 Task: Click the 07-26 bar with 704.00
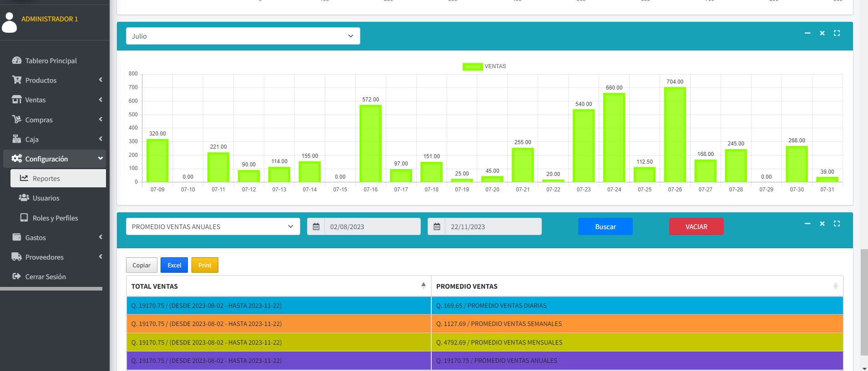675,135
